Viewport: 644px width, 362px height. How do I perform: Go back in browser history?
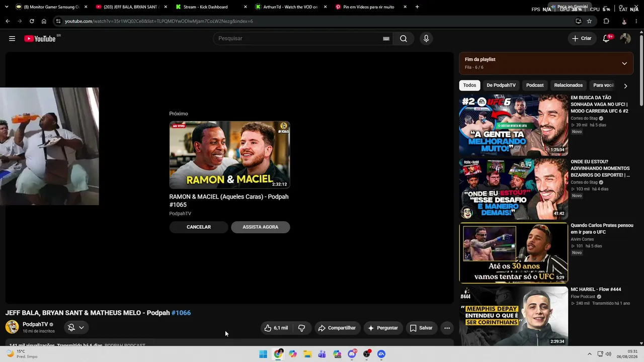pos(8,21)
